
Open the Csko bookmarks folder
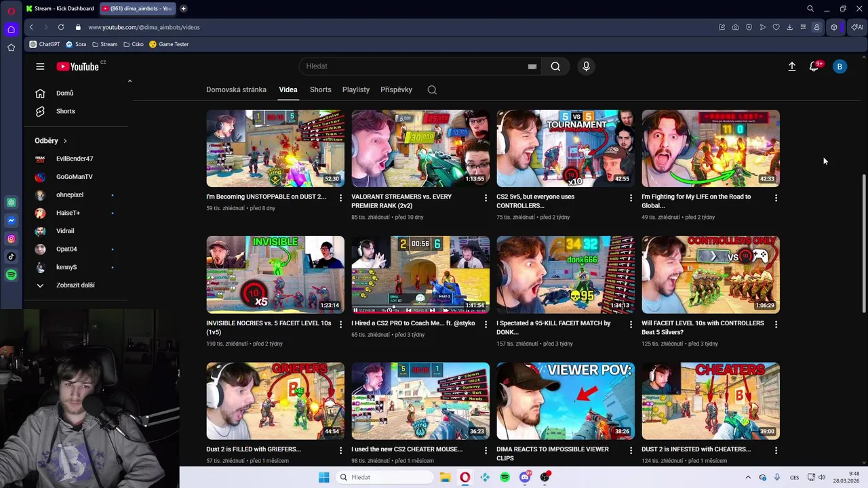click(x=134, y=44)
